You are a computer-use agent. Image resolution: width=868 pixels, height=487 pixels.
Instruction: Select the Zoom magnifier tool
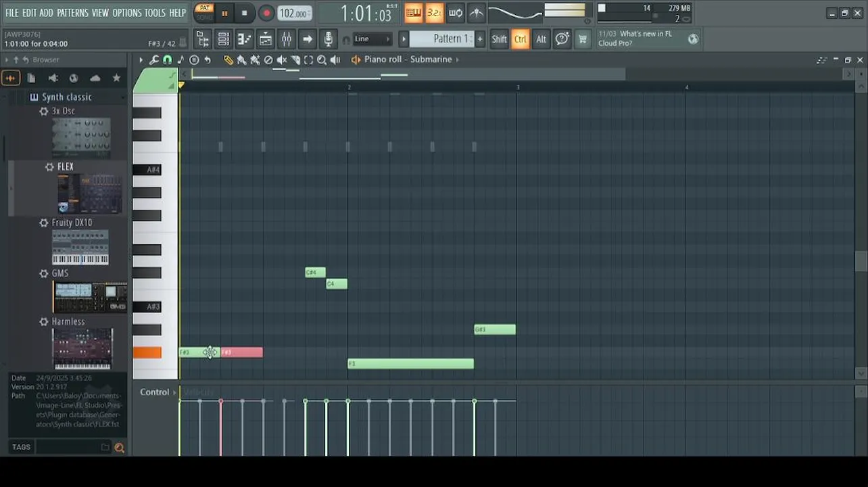pos(322,60)
